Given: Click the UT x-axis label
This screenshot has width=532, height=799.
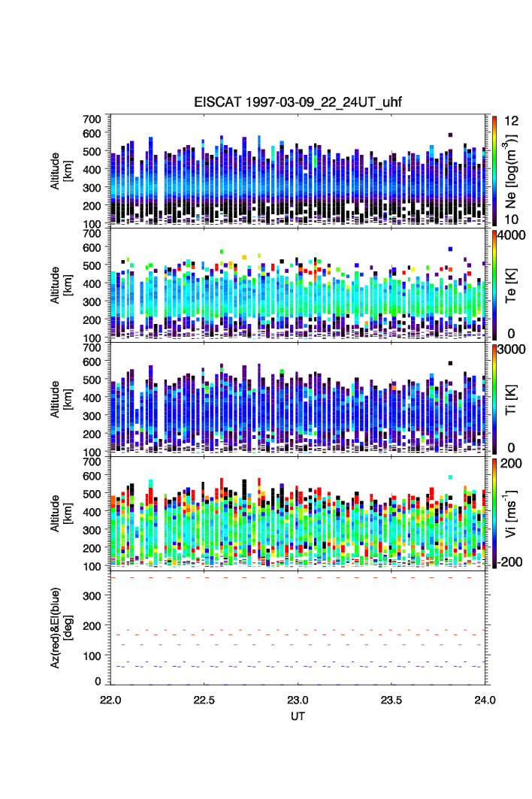Looking at the screenshot, I should coord(298,716).
